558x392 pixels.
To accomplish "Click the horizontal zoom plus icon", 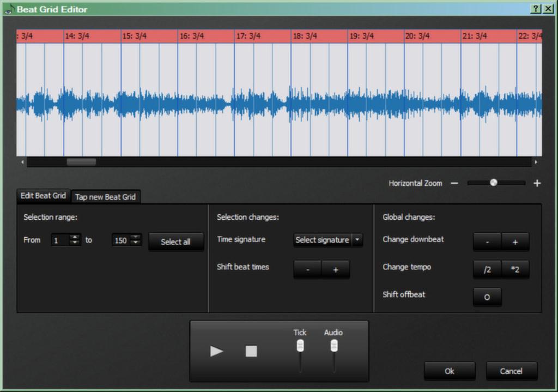I will pyautogui.click(x=537, y=183).
